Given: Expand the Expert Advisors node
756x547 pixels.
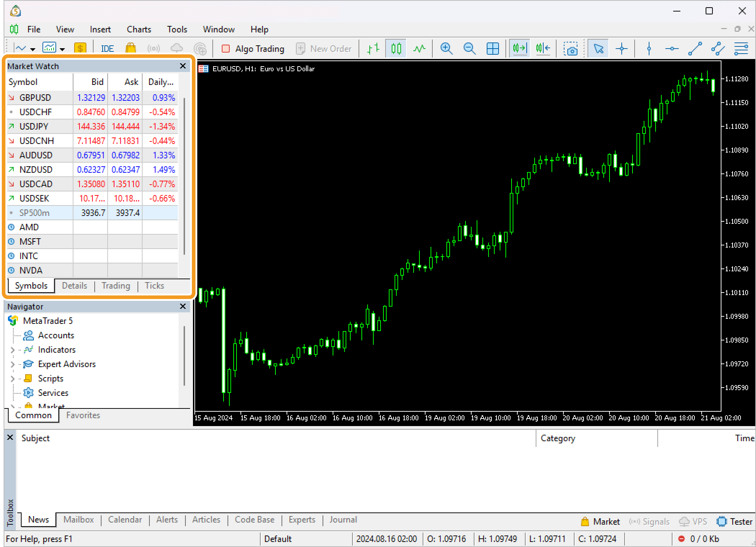Looking at the screenshot, I should [x=12, y=364].
